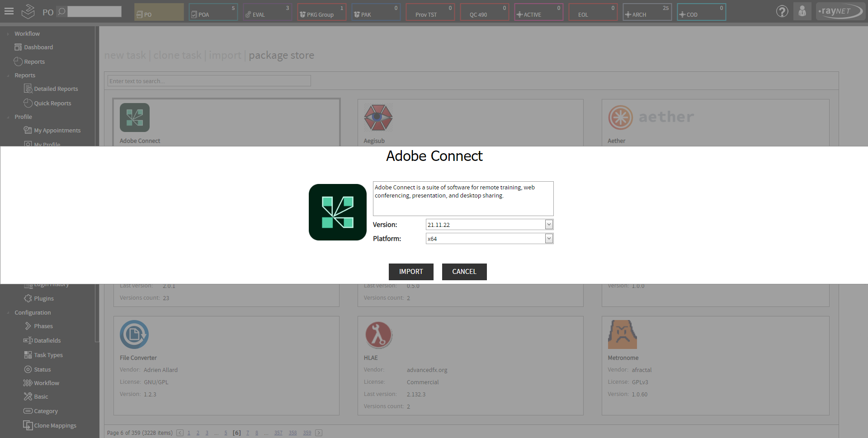Image resolution: width=868 pixels, height=438 pixels.
Task: Click the hamburger menu icon
Action: [9, 11]
